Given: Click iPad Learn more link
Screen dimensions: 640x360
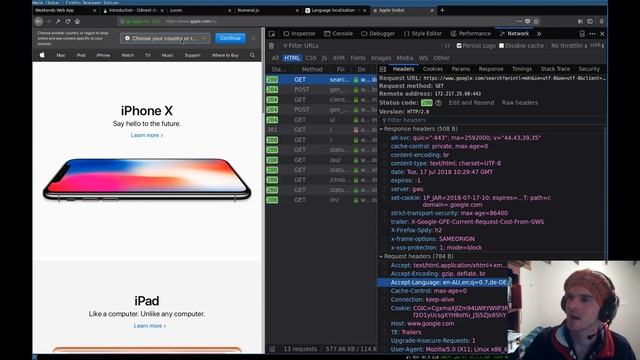Looking at the screenshot, I should [149, 326].
